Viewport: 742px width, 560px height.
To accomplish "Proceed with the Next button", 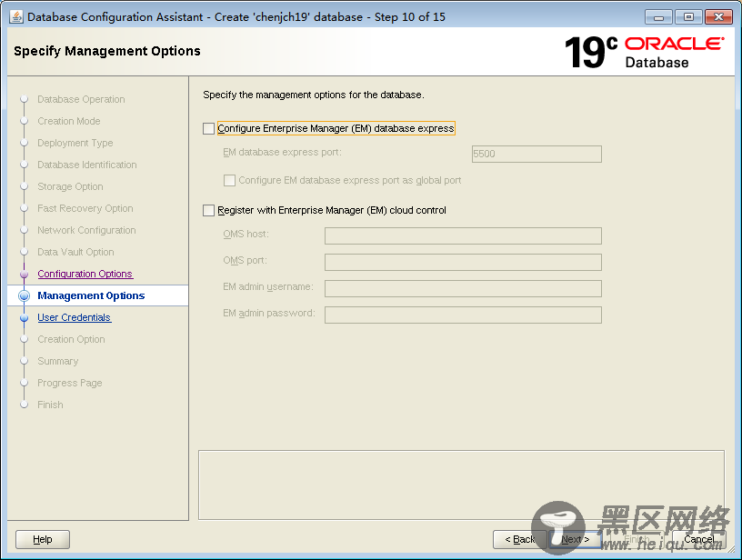I will point(576,539).
